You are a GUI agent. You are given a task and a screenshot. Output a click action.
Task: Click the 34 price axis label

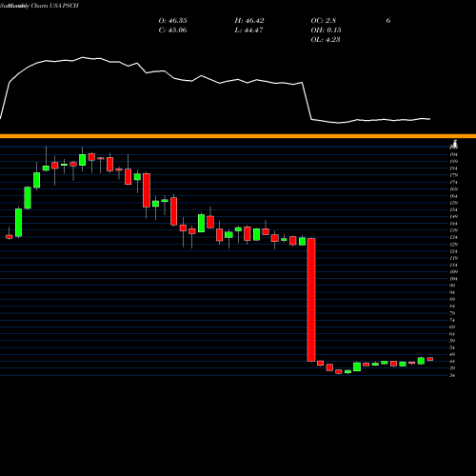coord(452,375)
